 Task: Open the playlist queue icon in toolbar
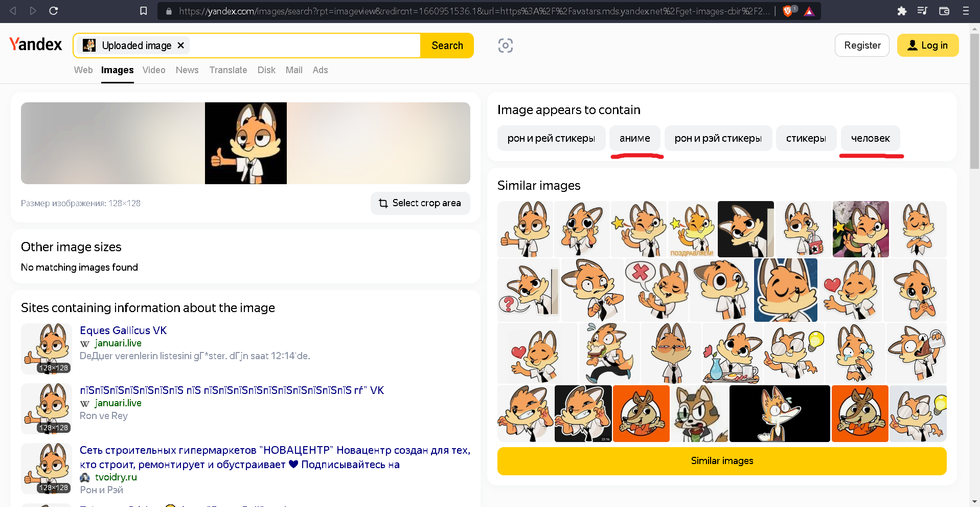pyautogui.click(x=923, y=11)
